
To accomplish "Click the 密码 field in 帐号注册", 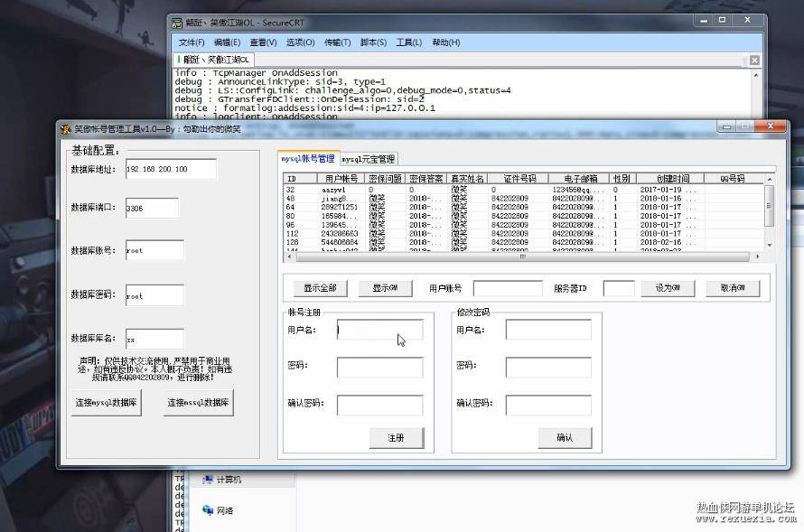I will [380, 368].
